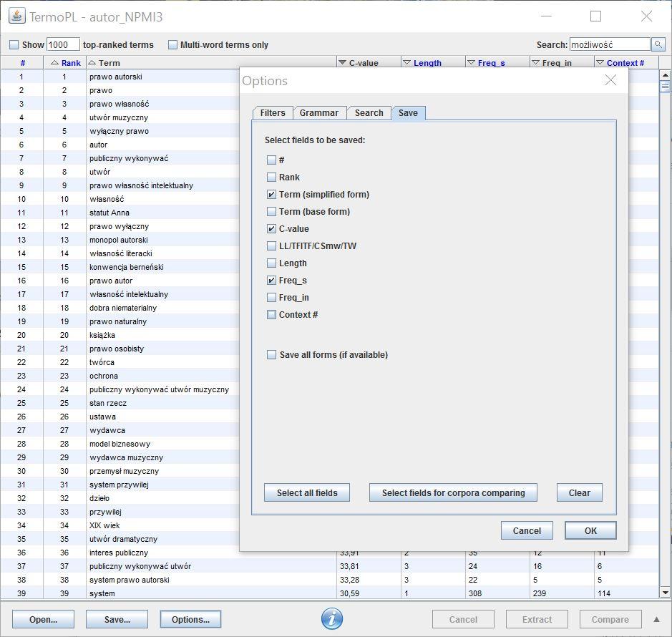Minimize the TermoPL window

(546, 16)
